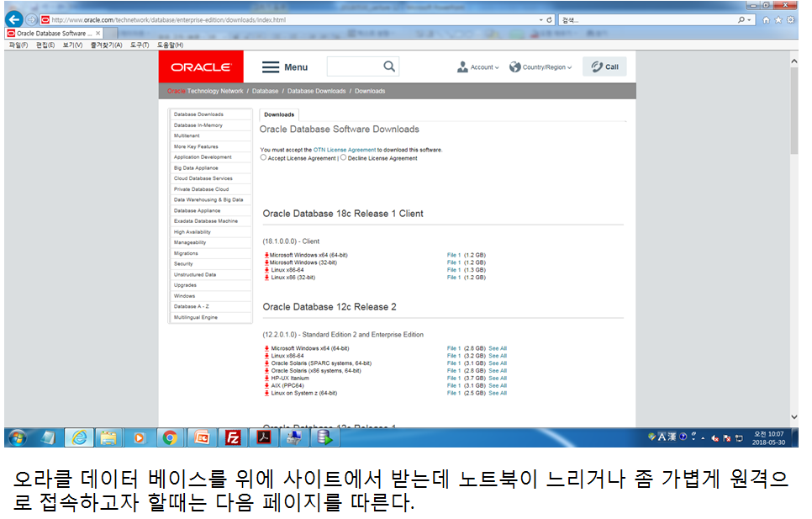Open 편집(E) menu
The image size is (812, 519).
[45, 45]
